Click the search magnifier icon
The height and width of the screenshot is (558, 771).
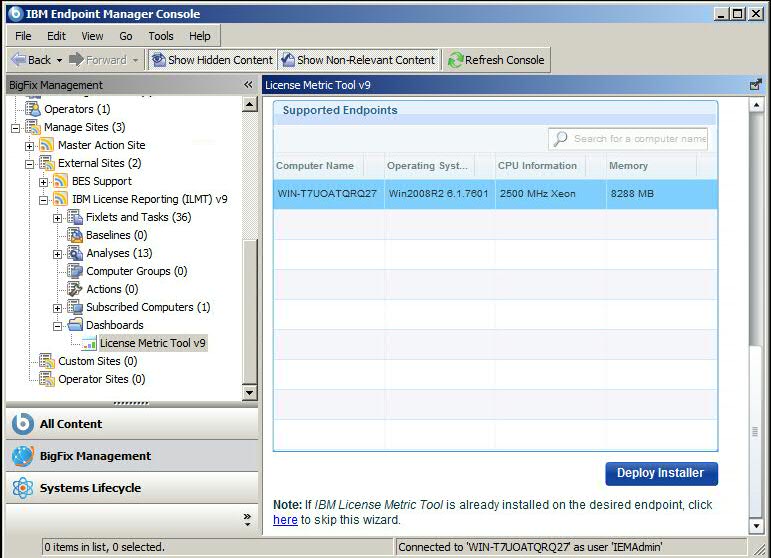pos(561,139)
